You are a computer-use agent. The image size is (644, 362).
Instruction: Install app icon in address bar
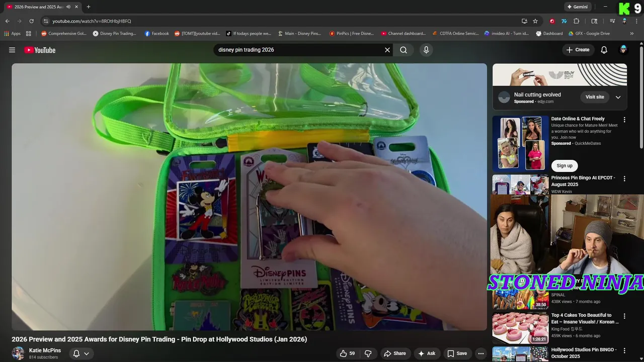pyautogui.click(x=524, y=21)
